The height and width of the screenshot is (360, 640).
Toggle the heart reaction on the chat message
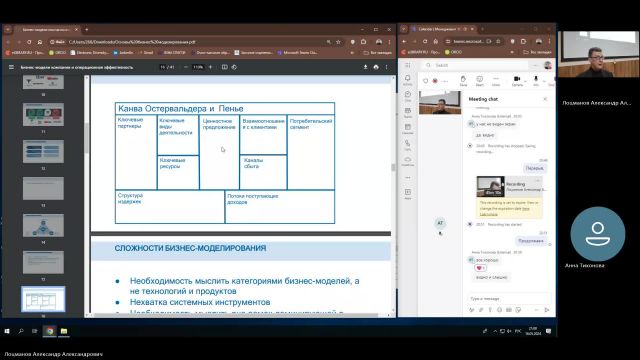[x=480, y=268]
